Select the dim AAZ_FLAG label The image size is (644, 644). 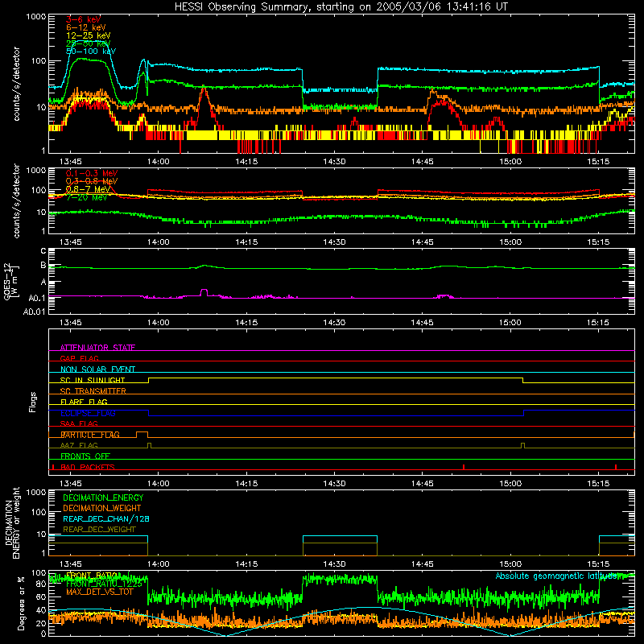79,445
